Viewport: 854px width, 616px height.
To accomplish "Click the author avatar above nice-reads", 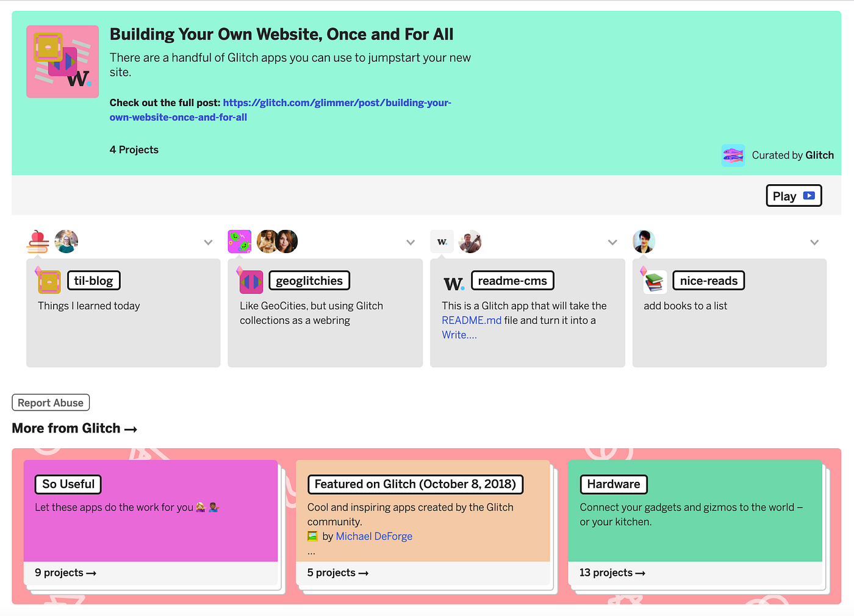I will (644, 241).
